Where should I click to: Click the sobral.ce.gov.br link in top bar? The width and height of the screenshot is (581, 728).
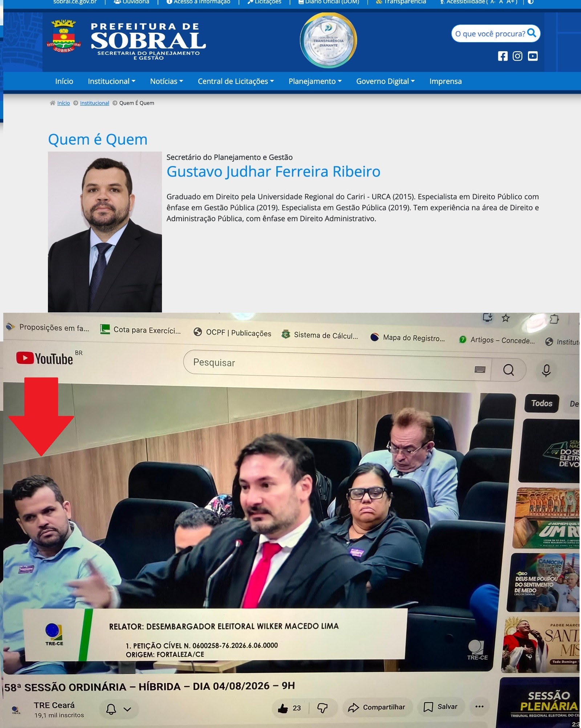pos(75,2)
